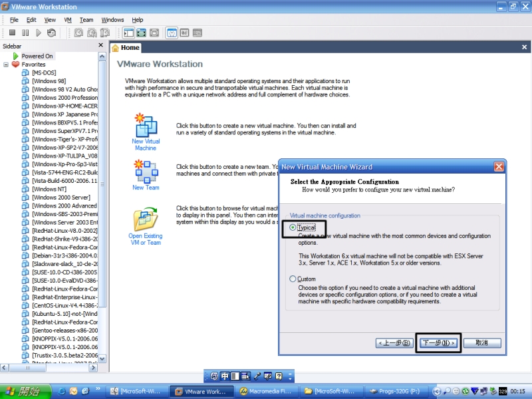Select the Home tab
This screenshot has width=532, height=399.
(126, 47)
